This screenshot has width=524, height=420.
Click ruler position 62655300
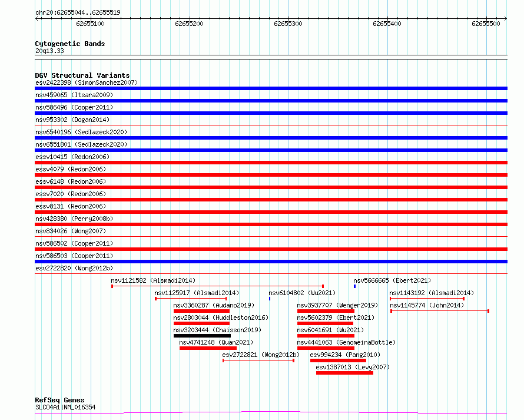(288, 24)
